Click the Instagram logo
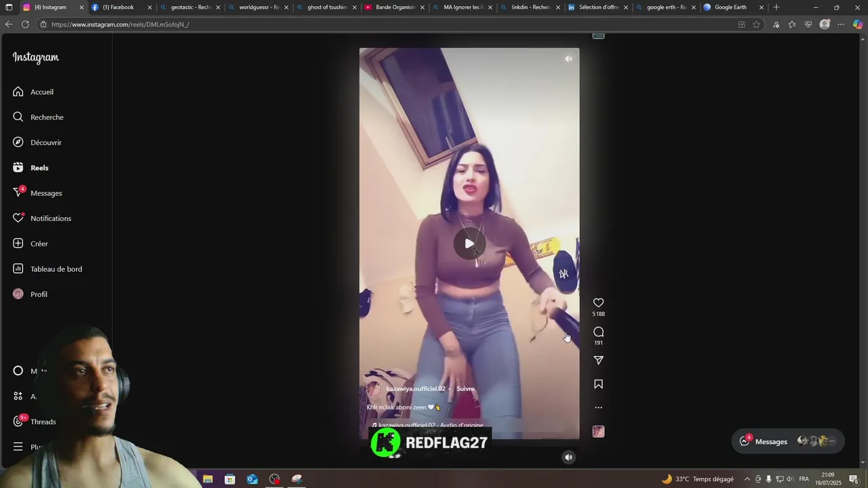 coord(36,58)
